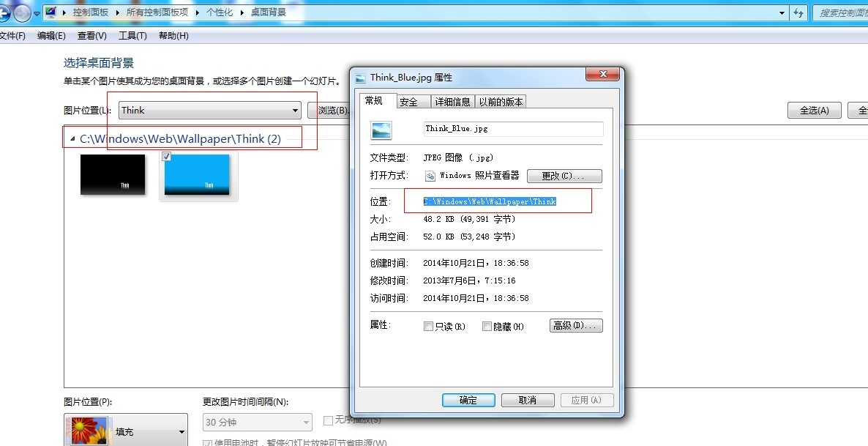Click the Think_Blue.jpg dialog title bar icon
Screen dimensions: 868x446
click(360, 78)
